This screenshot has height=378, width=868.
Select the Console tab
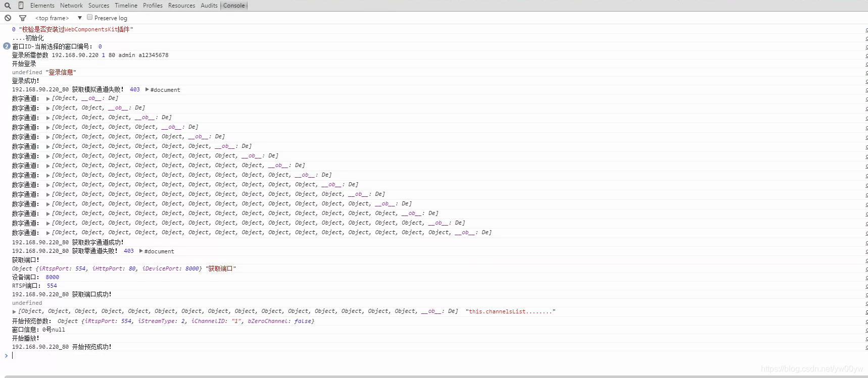click(x=234, y=6)
